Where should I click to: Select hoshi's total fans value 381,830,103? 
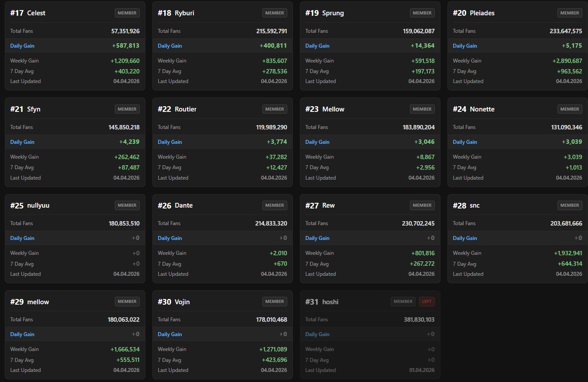[x=419, y=319]
